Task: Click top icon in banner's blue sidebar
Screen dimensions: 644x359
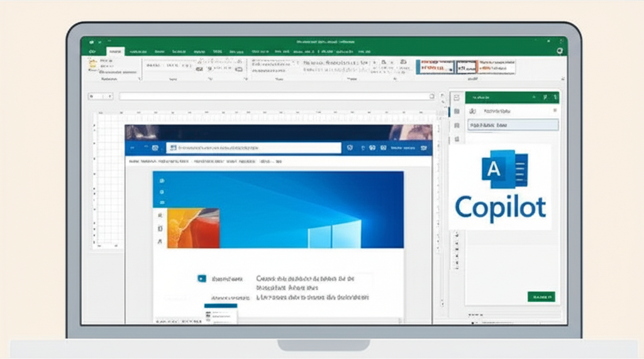Action: [162, 180]
